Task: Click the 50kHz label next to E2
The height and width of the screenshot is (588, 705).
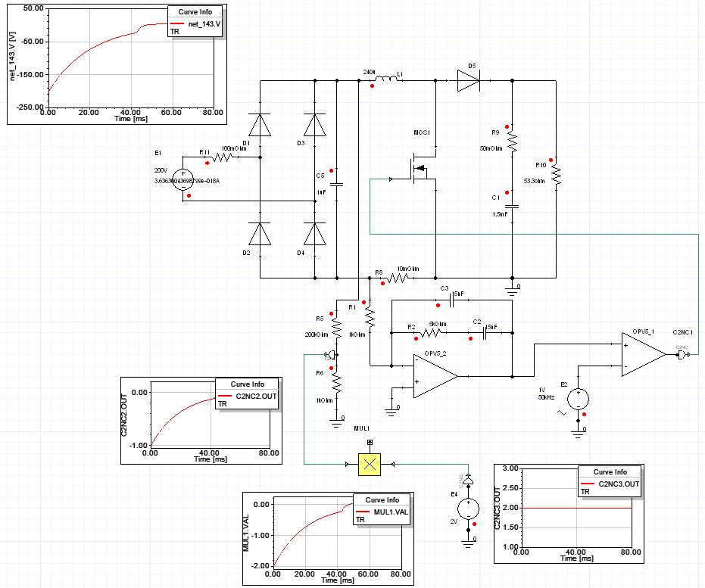Action: coord(546,397)
